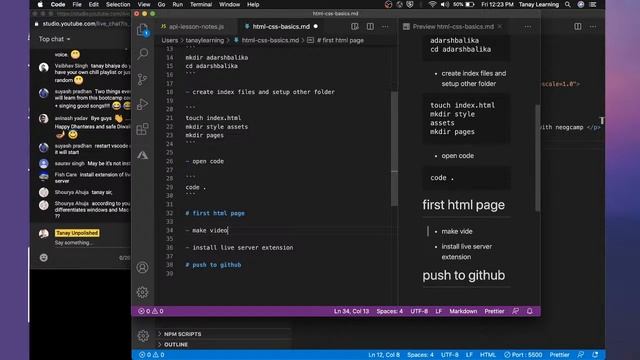Click the feedback icon in the purple status bar
The width and height of the screenshot is (640, 360).
coord(516,311)
